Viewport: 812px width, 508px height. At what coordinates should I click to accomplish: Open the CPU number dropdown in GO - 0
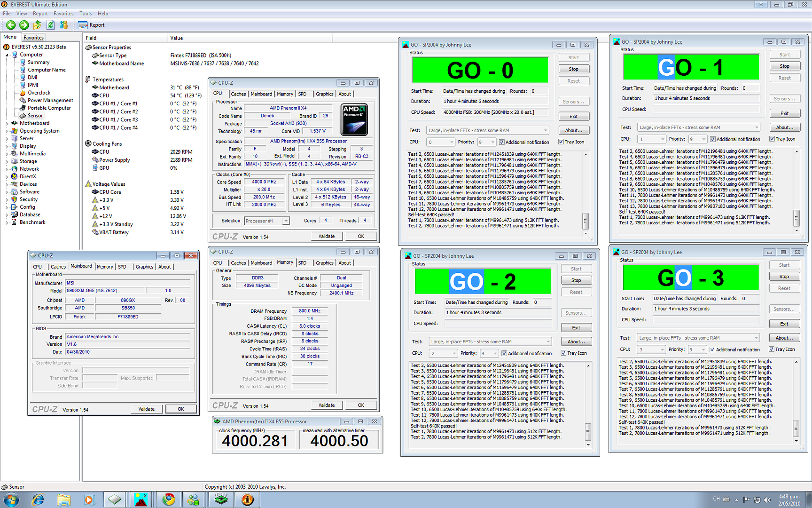(441, 142)
